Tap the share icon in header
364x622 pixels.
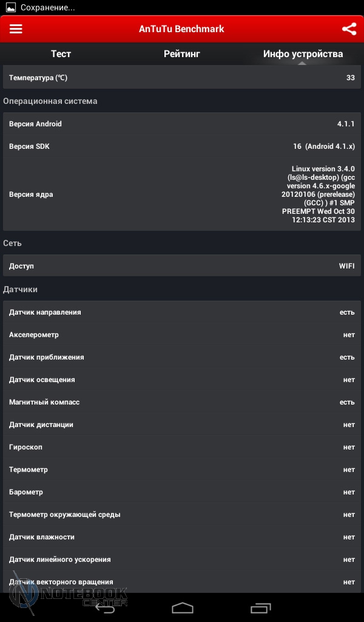pos(349,29)
